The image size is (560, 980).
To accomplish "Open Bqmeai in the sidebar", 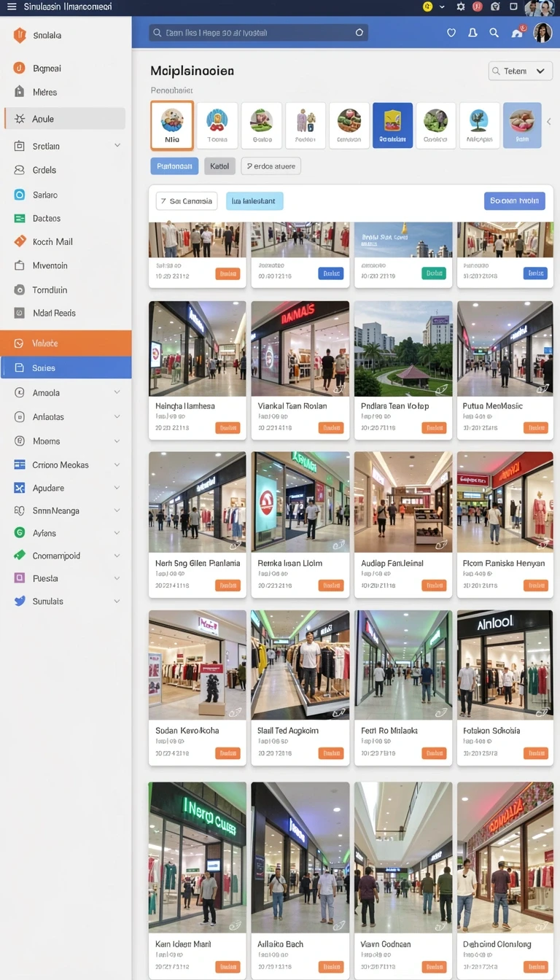I will point(47,69).
